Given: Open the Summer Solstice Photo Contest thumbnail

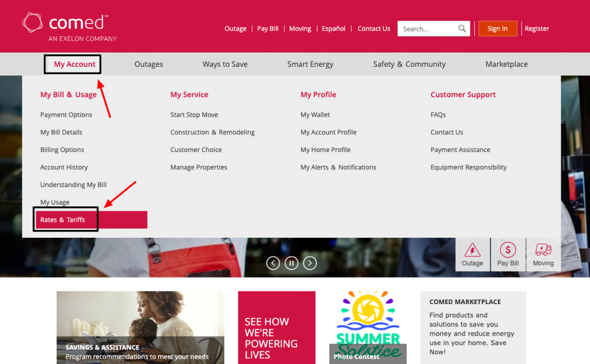Looking at the screenshot, I should (367, 325).
